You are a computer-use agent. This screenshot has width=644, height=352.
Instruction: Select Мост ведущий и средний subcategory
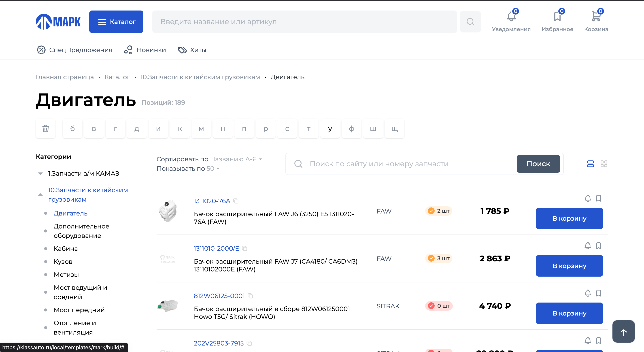pyautogui.click(x=81, y=292)
